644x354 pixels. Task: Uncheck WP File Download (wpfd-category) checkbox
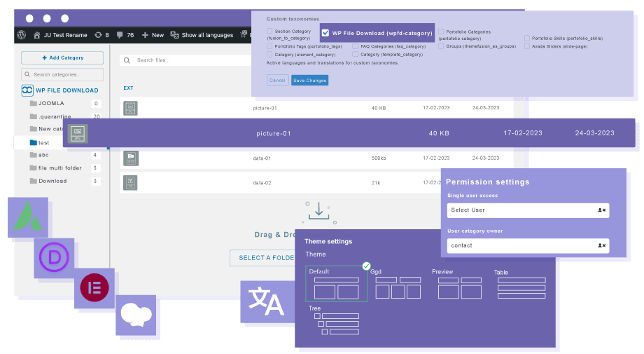click(x=325, y=33)
